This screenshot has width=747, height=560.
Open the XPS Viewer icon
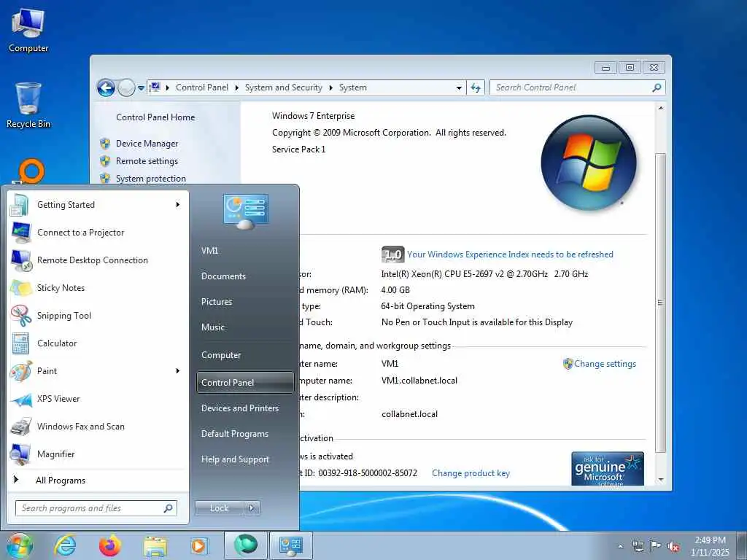coord(21,399)
